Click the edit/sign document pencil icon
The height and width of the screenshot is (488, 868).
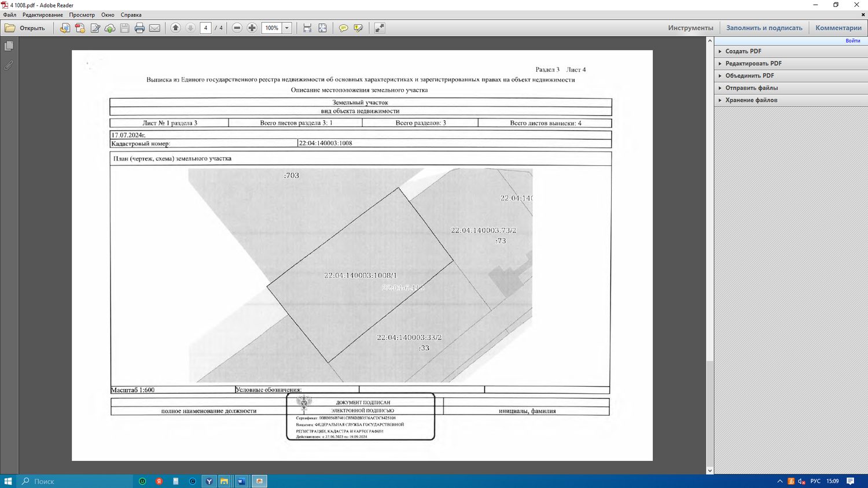95,28
